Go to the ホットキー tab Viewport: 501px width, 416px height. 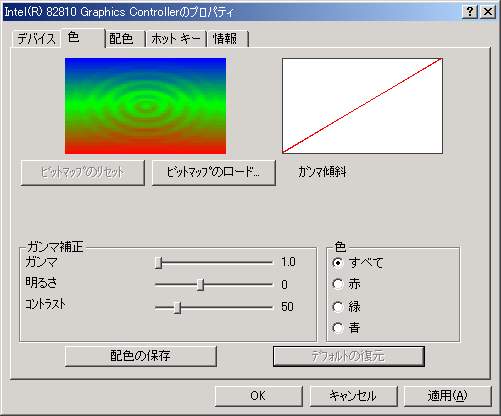point(176,39)
